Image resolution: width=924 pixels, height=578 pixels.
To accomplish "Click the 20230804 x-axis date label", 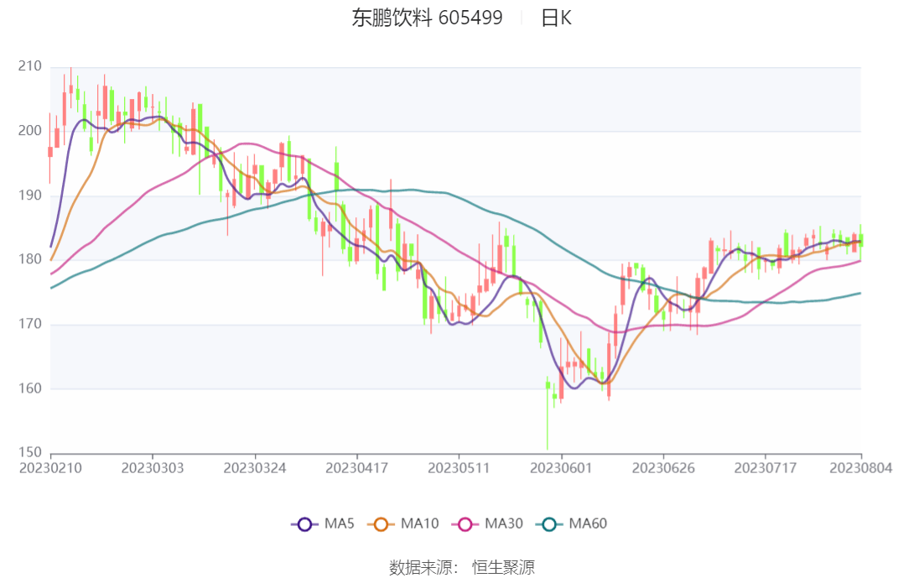I will (x=861, y=467).
